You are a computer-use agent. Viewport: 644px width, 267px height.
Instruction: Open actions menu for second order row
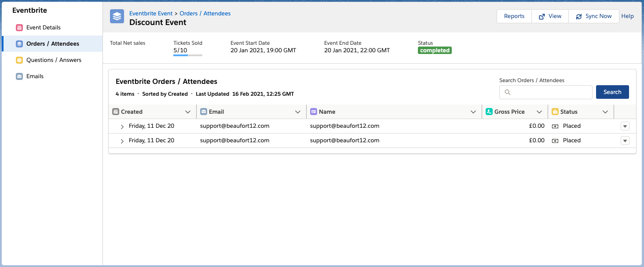pyautogui.click(x=625, y=141)
